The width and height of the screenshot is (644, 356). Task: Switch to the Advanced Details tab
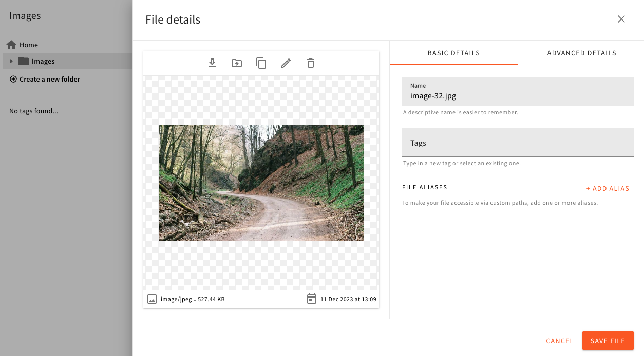coord(581,53)
